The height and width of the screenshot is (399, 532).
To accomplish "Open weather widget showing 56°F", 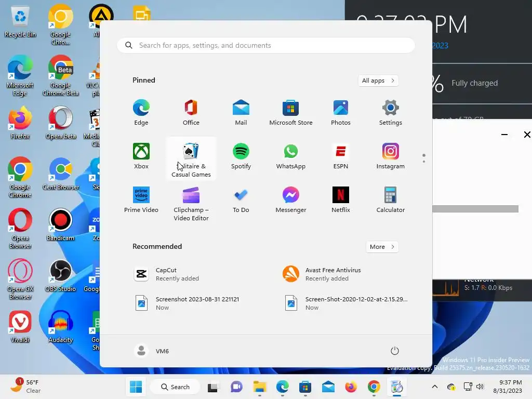I will tap(25, 387).
